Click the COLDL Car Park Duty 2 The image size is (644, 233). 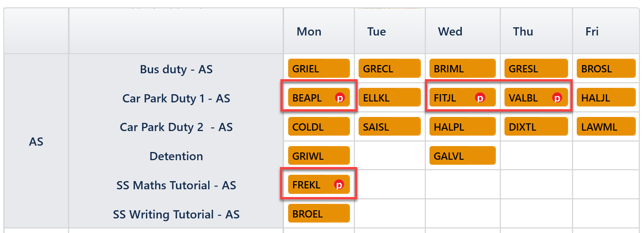coord(319,127)
